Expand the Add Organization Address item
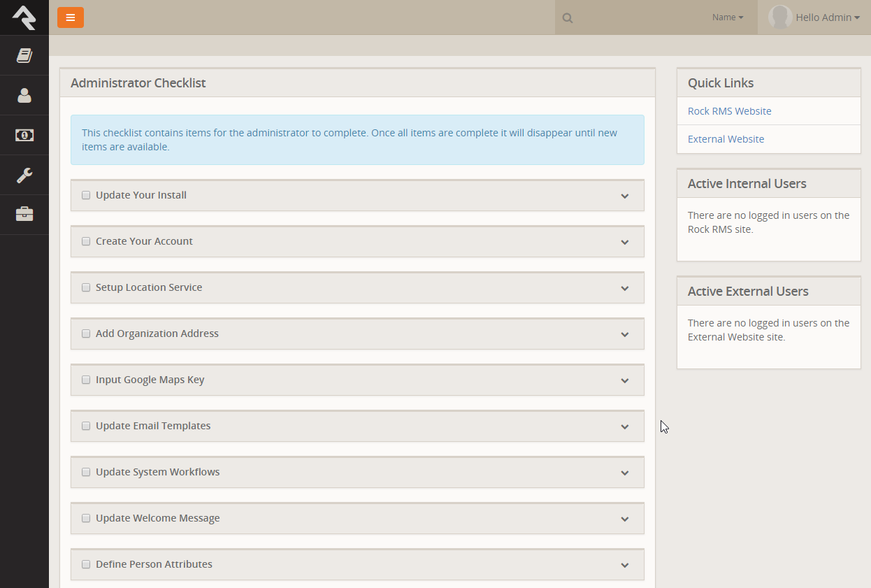Screen dimensions: 871x588 click(624, 334)
